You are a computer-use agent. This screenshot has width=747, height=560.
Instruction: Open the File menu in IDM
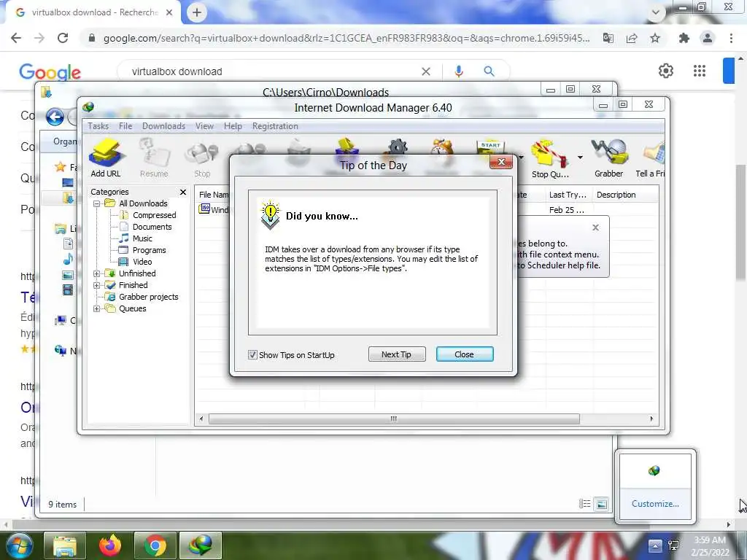pyautogui.click(x=125, y=126)
